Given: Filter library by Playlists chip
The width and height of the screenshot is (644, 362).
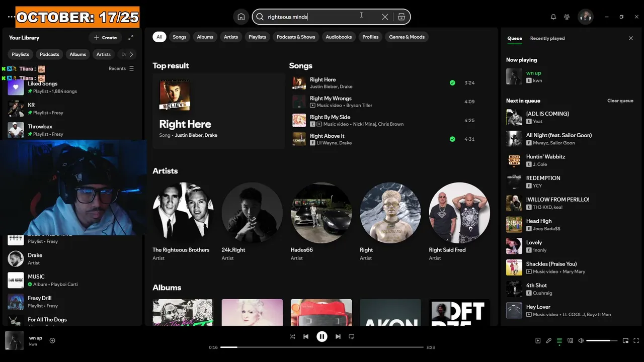Looking at the screenshot, I should tap(21, 54).
